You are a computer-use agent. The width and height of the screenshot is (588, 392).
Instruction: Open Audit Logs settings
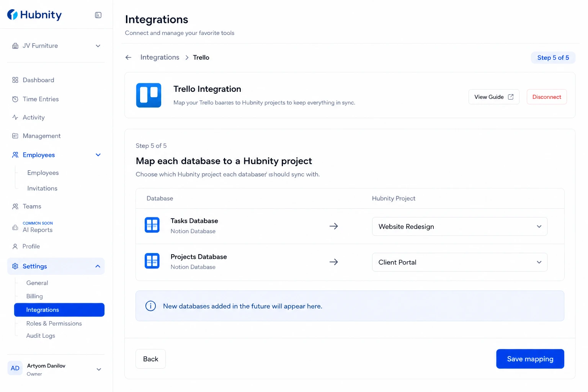click(41, 336)
